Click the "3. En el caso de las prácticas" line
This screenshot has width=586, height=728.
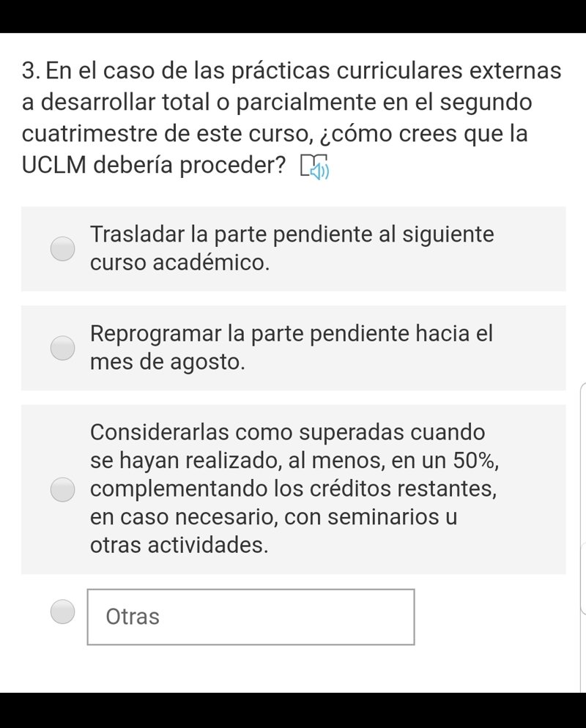coord(292,71)
